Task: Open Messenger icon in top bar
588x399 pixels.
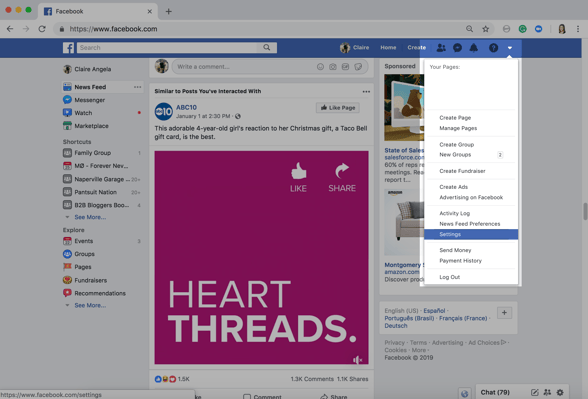Action: tap(457, 48)
